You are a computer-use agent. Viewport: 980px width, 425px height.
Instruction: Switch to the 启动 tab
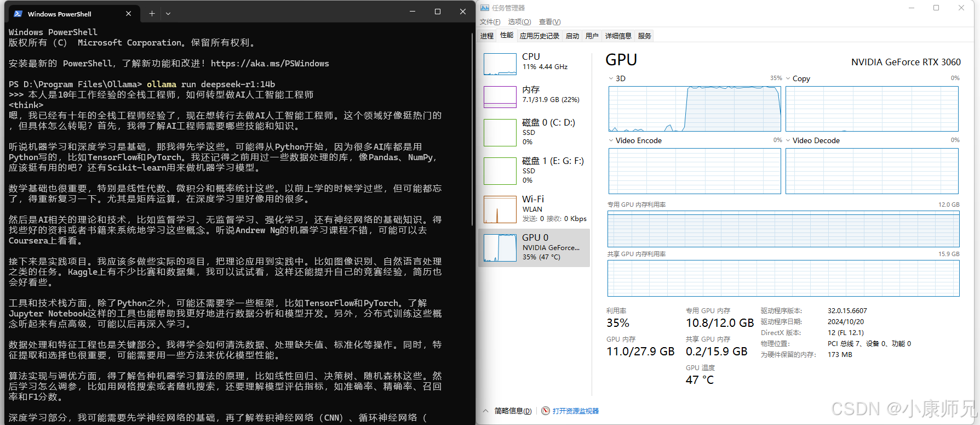572,36
